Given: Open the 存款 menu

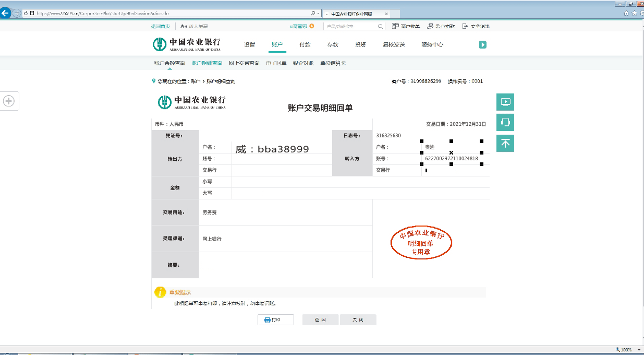Looking at the screenshot, I should pyautogui.click(x=333, y=45).
